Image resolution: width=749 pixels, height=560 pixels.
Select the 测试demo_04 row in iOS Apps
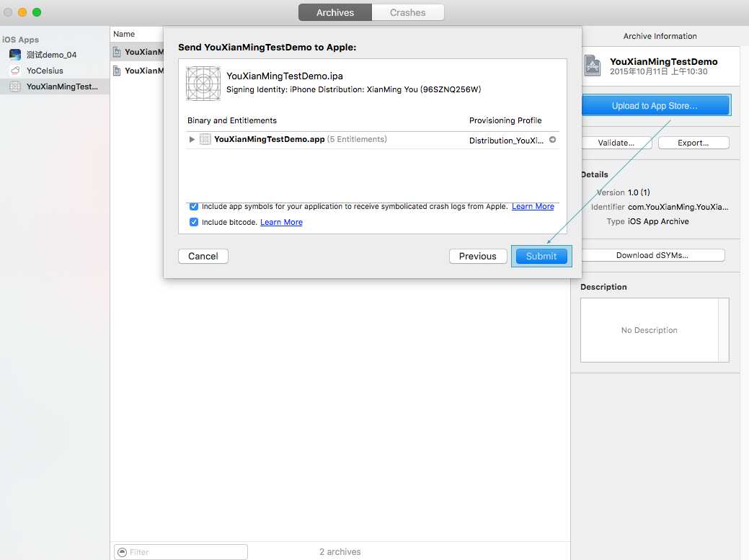pyautogui.click(x=55, y=55)
